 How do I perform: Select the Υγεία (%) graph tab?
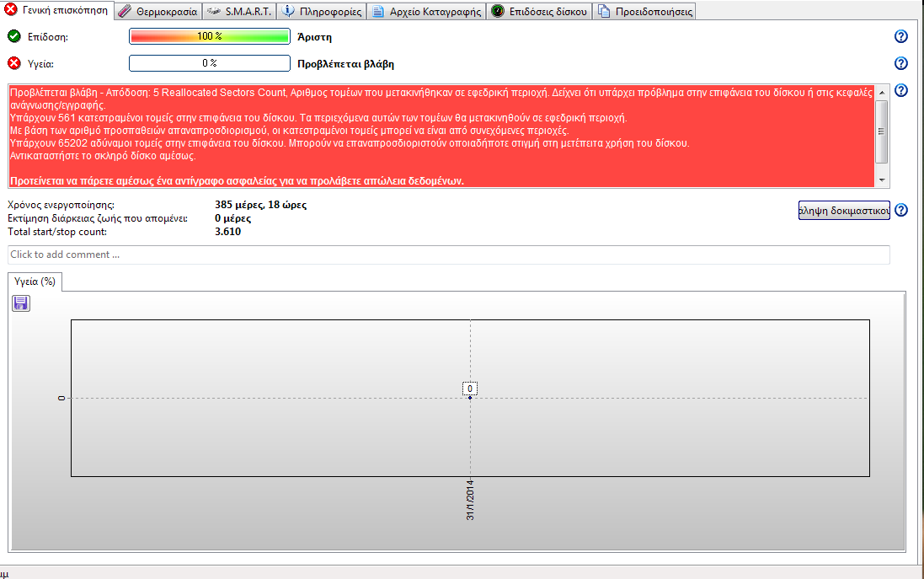(35, 281)
